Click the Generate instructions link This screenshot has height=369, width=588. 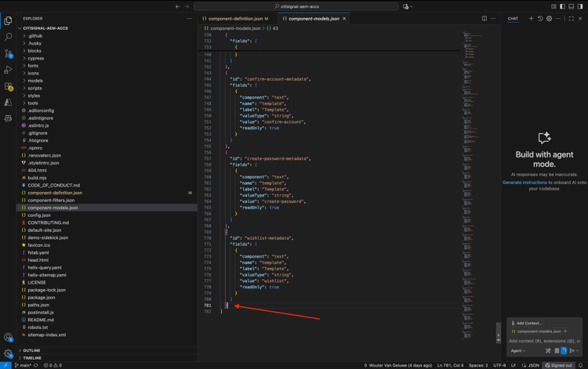[524, 183]
